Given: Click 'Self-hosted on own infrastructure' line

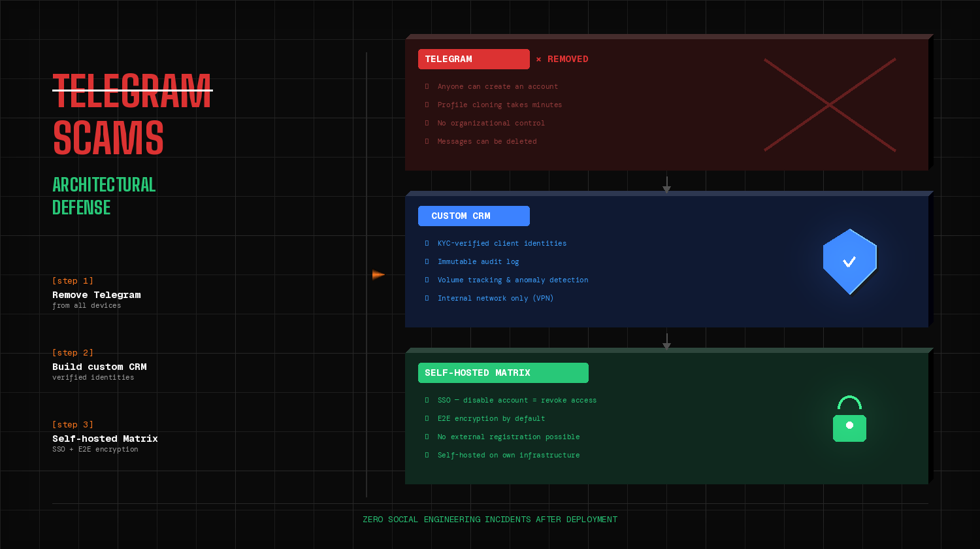Looking at the screenshot, I should [x=509, y=455].
